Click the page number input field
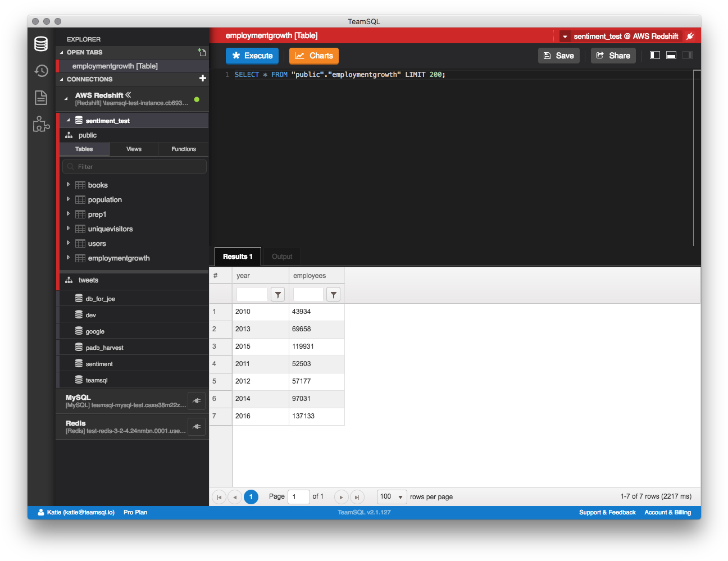728x561 pixels. click(298, 497)
